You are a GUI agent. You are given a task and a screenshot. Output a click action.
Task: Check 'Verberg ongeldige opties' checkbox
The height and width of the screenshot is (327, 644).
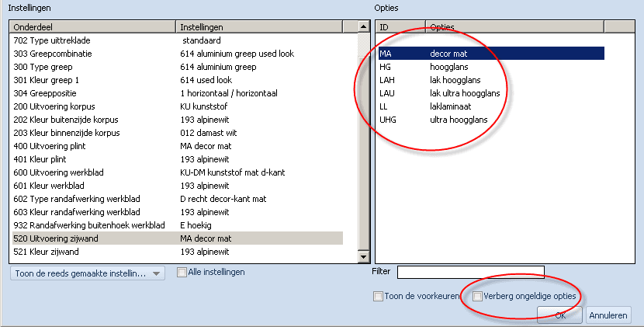point(477,296)
